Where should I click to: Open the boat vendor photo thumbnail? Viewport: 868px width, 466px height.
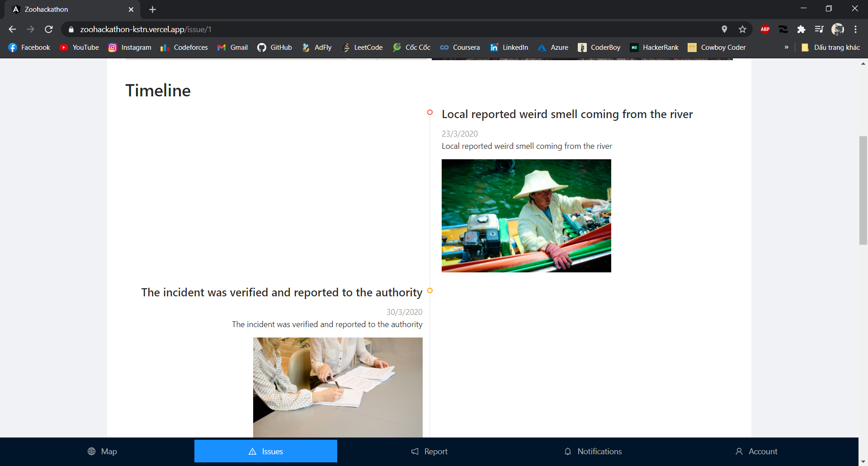click(526, 216)
